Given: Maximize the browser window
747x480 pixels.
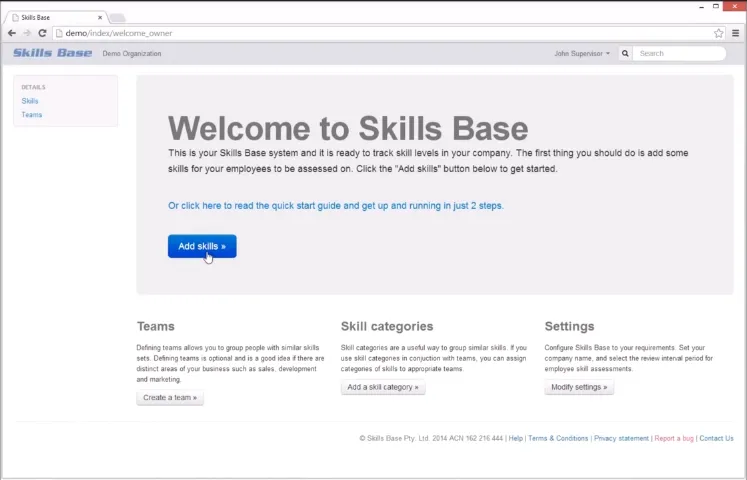Looking at the screenshot, I should coord(716,6).
